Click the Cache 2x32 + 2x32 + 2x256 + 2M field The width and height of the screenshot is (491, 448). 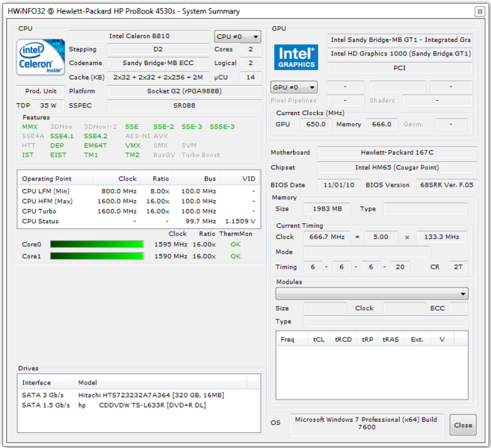(158, 77)
